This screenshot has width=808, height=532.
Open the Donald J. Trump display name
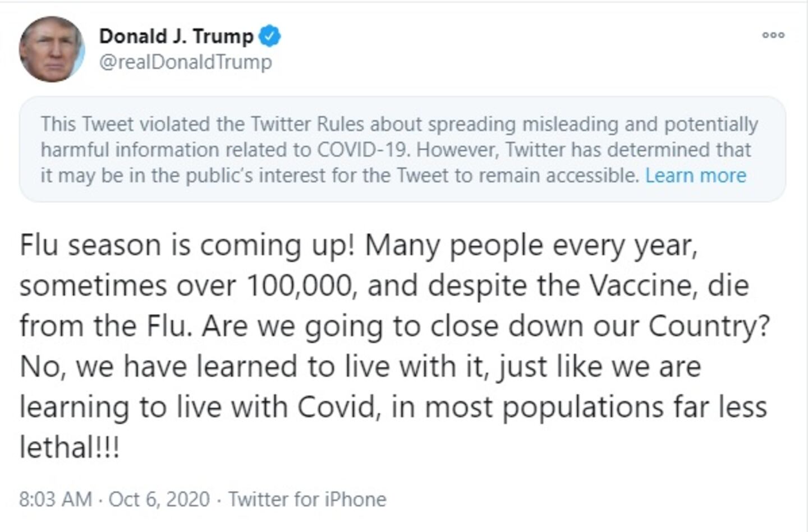176,36
